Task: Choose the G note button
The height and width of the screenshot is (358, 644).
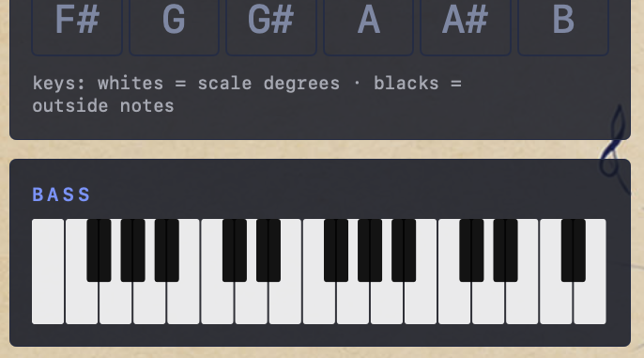Action: (x=175, y=25)
